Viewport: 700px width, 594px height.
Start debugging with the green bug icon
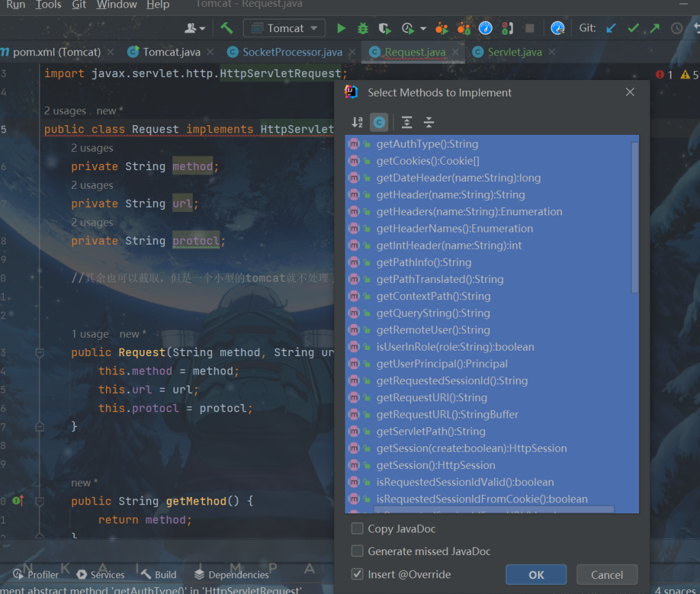point(363,28)
